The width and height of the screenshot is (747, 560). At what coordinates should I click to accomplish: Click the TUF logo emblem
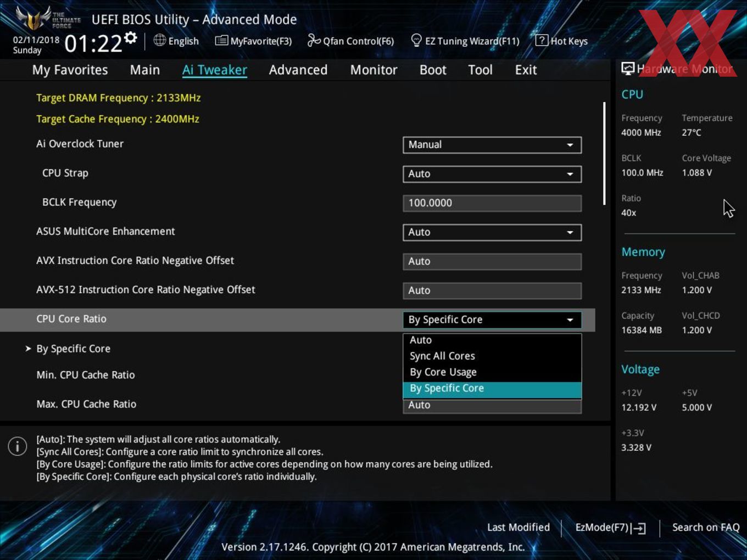pos(34,19)
